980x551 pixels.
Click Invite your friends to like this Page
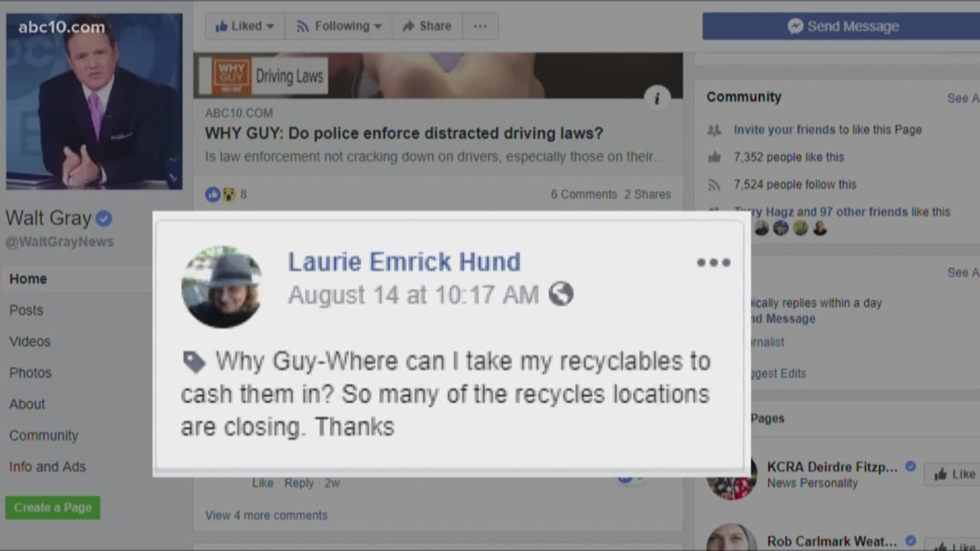[827, 130]
